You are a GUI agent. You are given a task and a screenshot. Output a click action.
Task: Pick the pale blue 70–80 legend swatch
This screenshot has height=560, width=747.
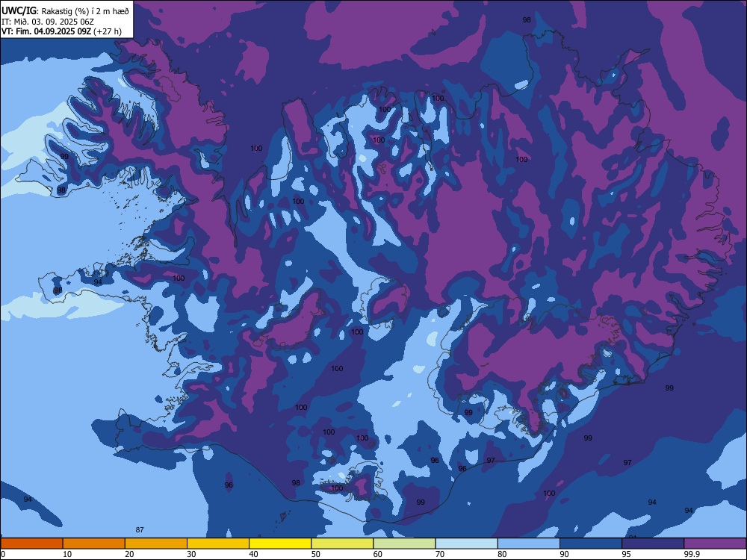click(x=467, y=544)
